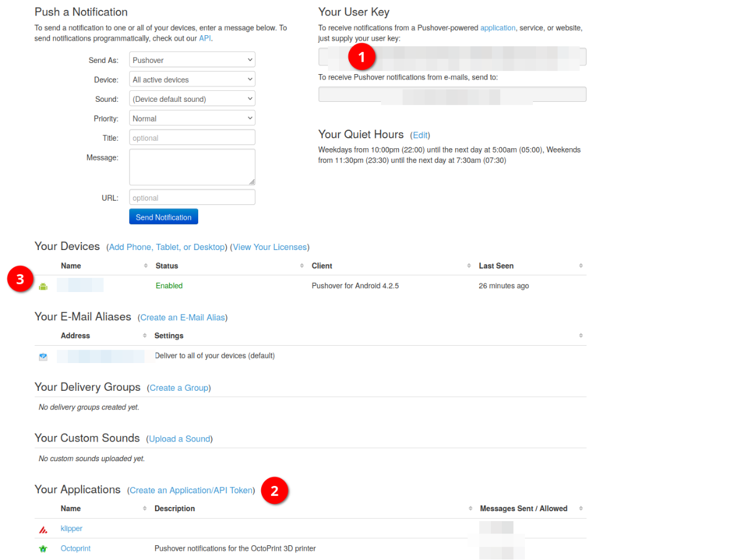Viewport: 741px width, 560px height.
Task: Click Create an E-Mail Alias link
Action: 183,317
